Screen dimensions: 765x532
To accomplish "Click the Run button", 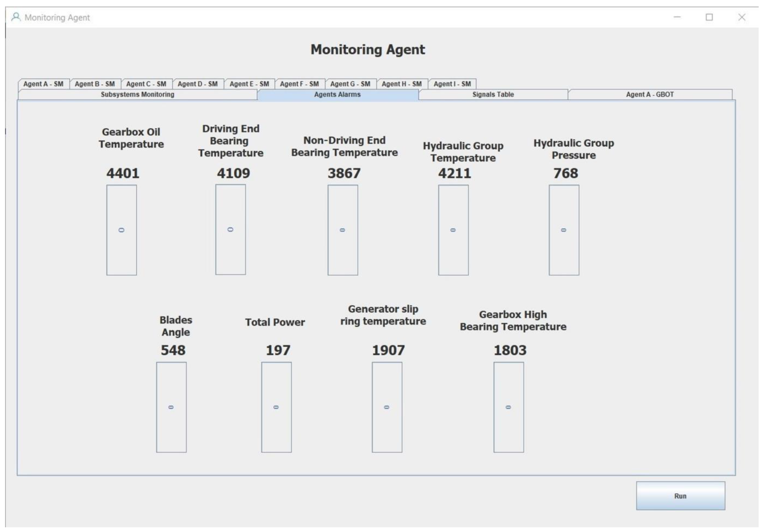I will [680, 496].
